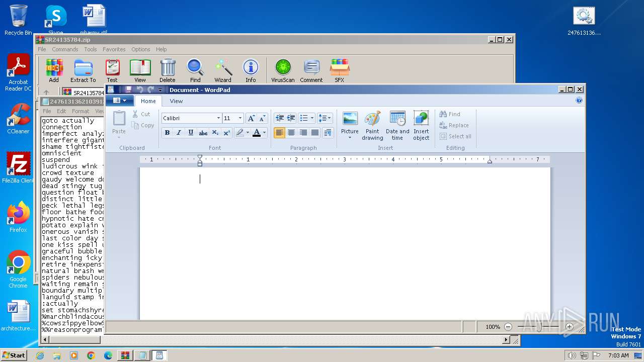The image size is (644, 362).
Task: Click Find in Editing group
Action: pos(450,114)
